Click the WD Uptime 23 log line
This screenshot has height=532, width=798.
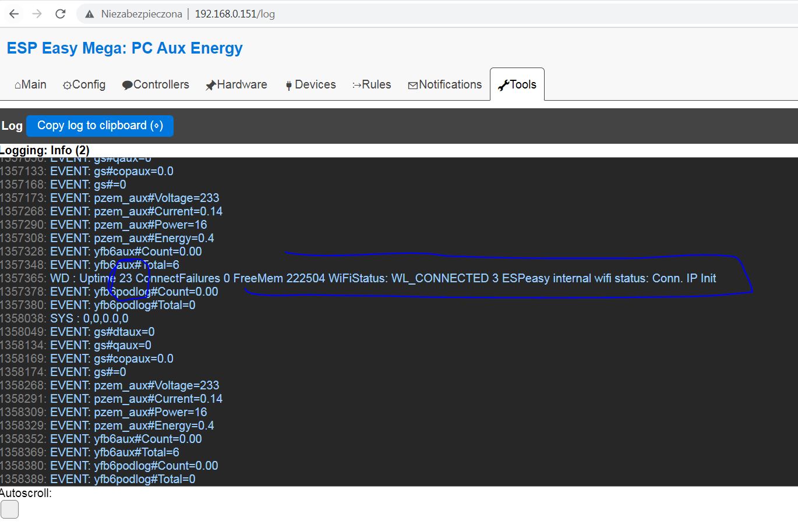click(x=358, y=278)
